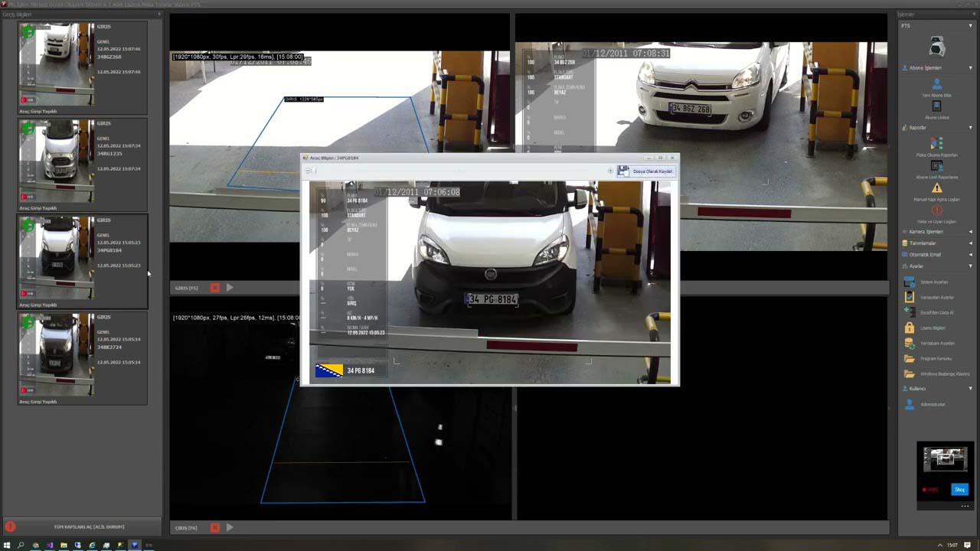Image resolution: width=980 pixels, height=551 pixels.
Task: Open the Abone Listesi icon
Action: 936,106
